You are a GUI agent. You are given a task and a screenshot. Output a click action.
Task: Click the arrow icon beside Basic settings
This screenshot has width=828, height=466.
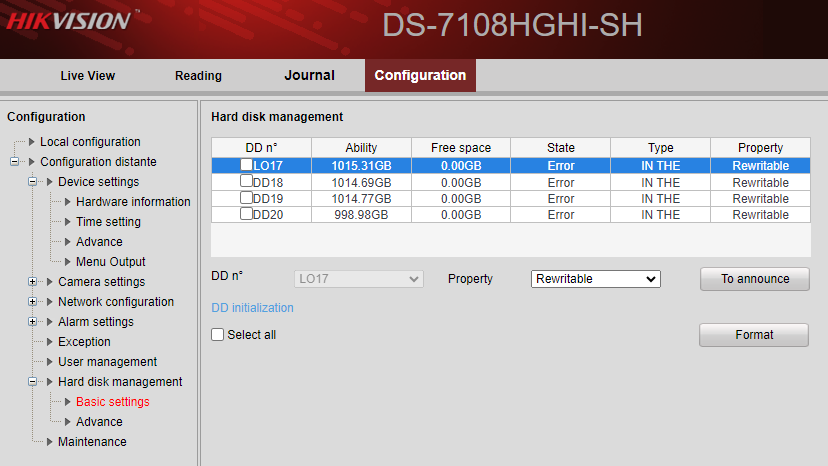click(68, 402)
